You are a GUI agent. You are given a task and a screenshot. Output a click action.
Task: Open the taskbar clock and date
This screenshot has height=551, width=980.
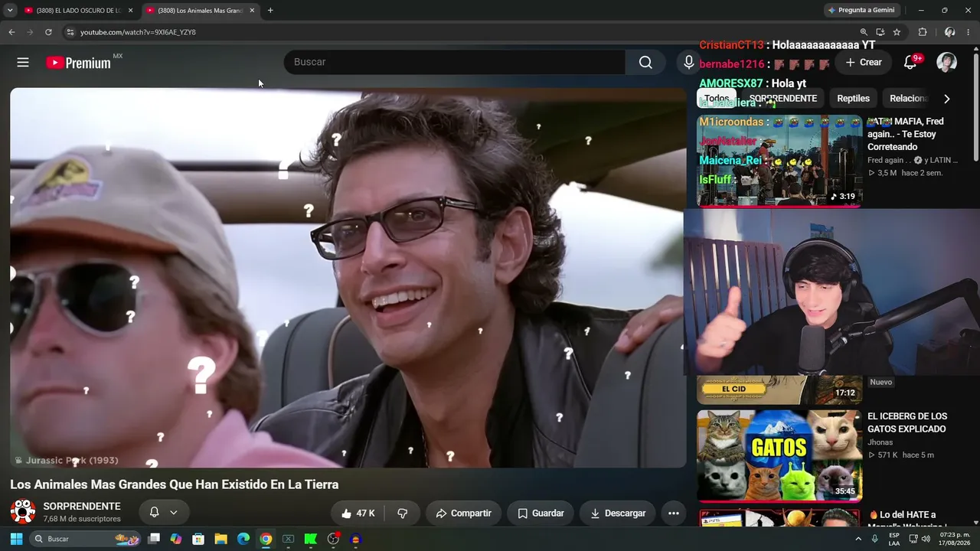click(955, 539)
